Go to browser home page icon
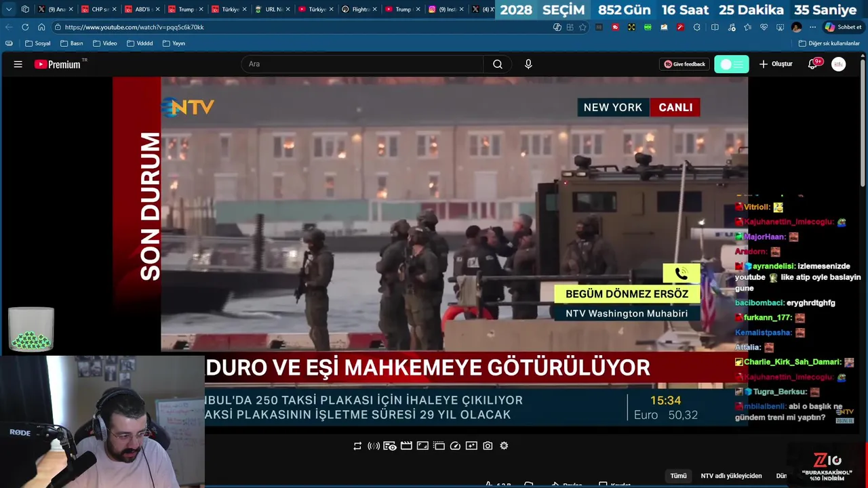 (x=41, y=27)
